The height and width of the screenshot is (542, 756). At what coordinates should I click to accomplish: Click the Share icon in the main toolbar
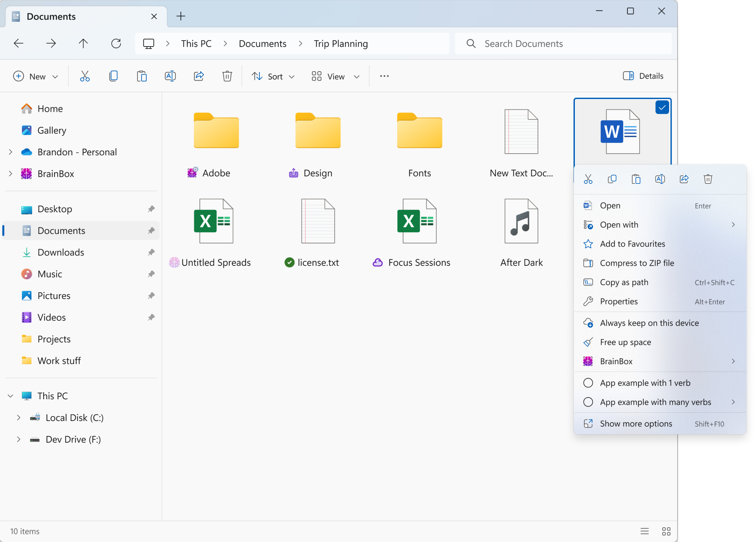point(199,76)
